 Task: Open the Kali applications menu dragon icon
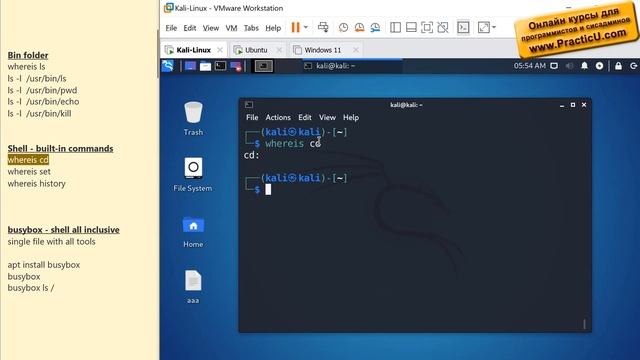point(168,66)
